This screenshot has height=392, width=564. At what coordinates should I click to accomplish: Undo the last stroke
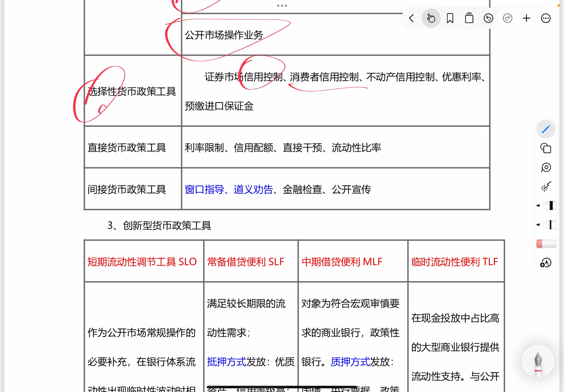pos(488,18)
